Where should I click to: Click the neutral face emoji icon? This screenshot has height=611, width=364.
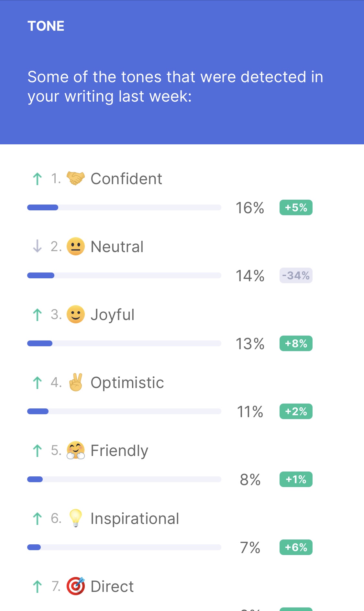pyautogui.click(x=76, y=246)
